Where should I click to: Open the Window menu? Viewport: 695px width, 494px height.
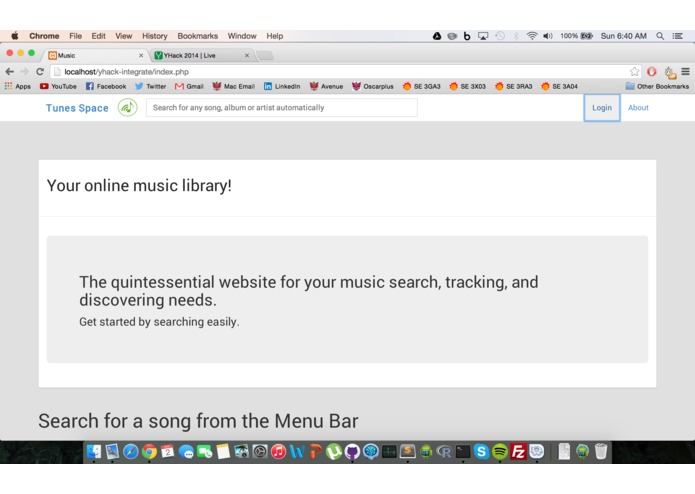242,36
